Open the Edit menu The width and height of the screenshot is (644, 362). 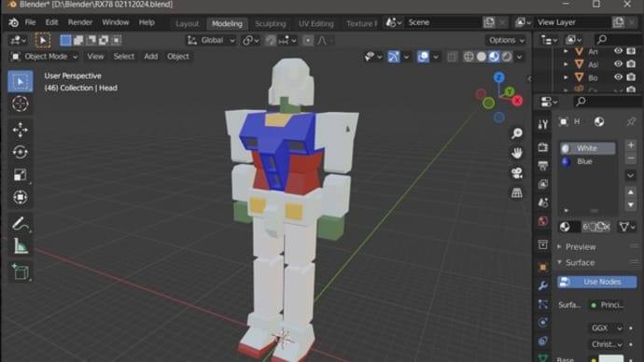click(51, 22)
